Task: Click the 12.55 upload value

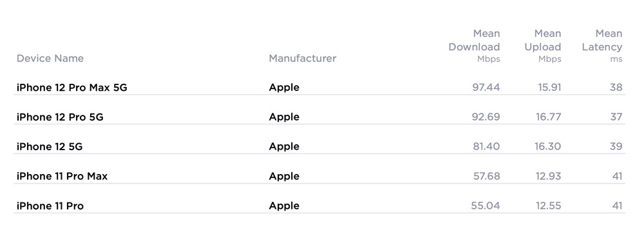Action: pyautogui.click(x=548, y=206)
